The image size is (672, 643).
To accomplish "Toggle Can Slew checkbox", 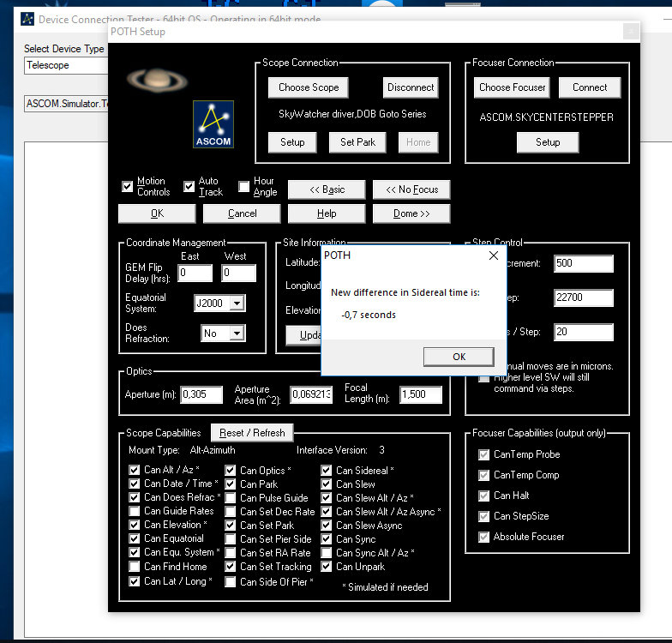I will (x=326, y=484).
